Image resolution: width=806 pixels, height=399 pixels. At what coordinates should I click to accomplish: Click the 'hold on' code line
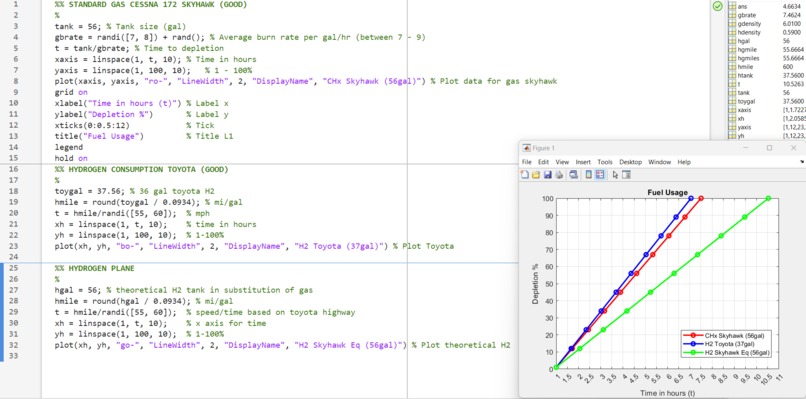coord(71,158)
